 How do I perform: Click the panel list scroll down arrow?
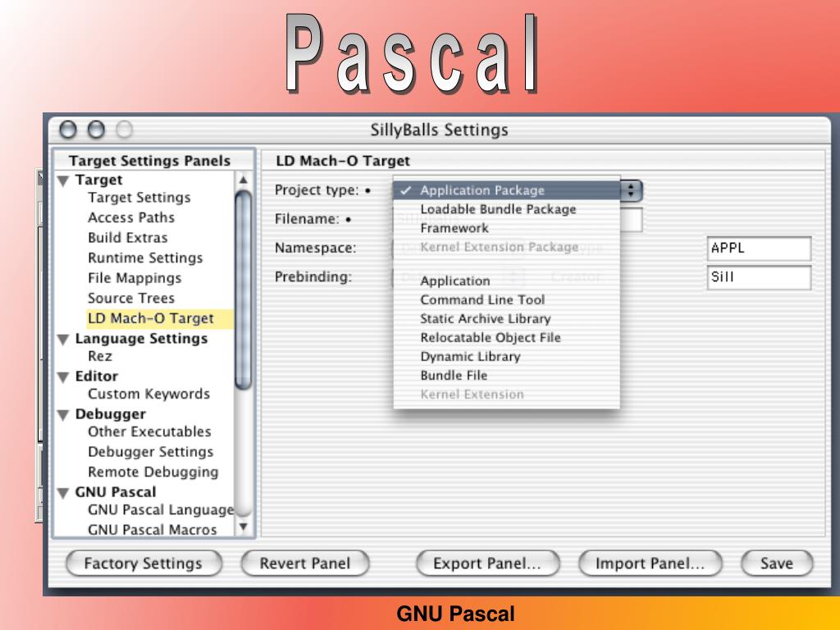pyautogui.click(x=244, y=527)
